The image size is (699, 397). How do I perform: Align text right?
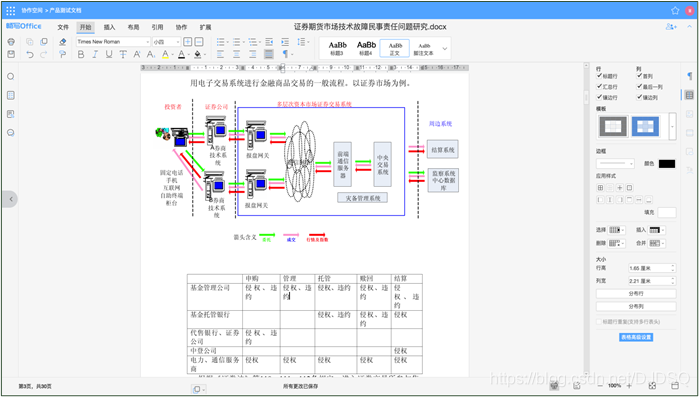click(253, 54)
